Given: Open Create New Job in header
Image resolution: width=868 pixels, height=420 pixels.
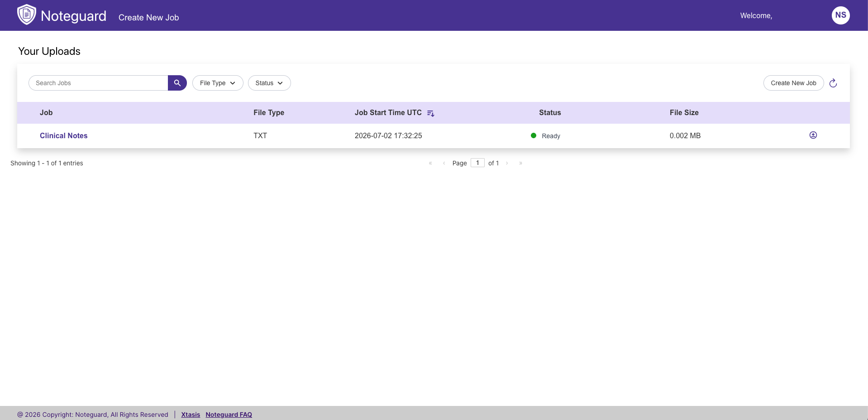Looking at the screenshot, I should click(148, 17).
